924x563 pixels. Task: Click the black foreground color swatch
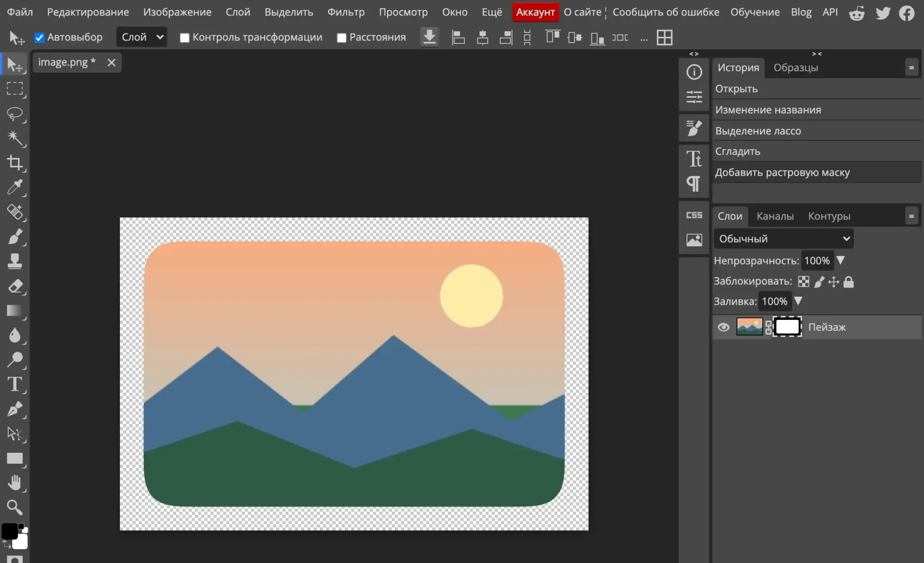click(9, 531)
